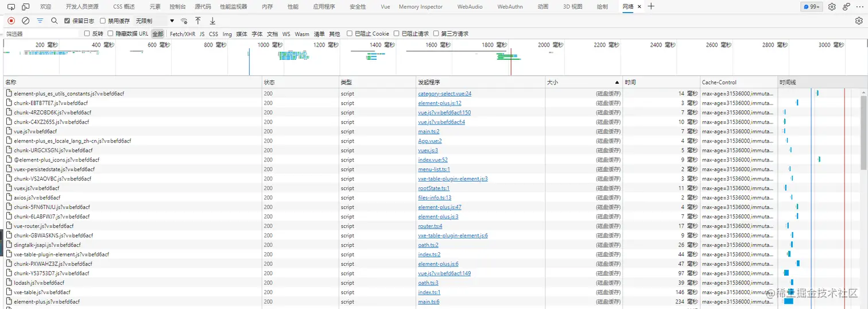Sort by 时间 column header
This screenshot has width=868, height=309.
pyautogui.click(x=661, y=82)
